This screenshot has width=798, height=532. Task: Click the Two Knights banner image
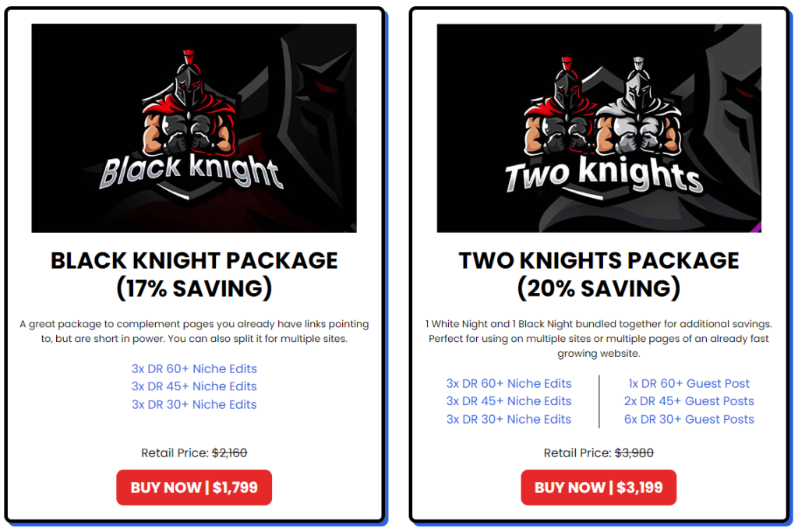[x=598, y=128]
